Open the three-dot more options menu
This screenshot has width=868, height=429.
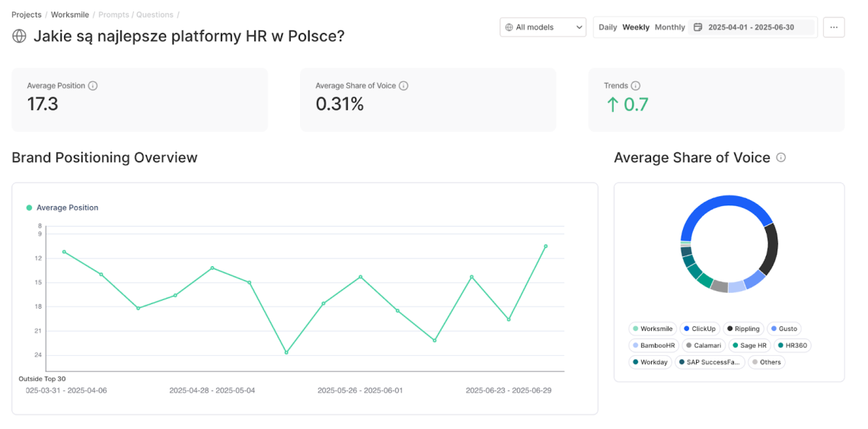click(x=834, y=27)
